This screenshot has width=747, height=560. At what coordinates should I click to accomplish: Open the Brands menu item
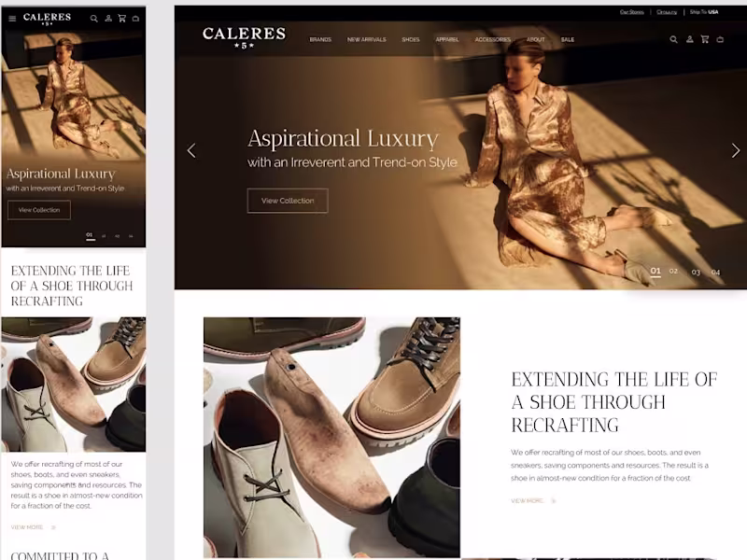coord(320,39)
